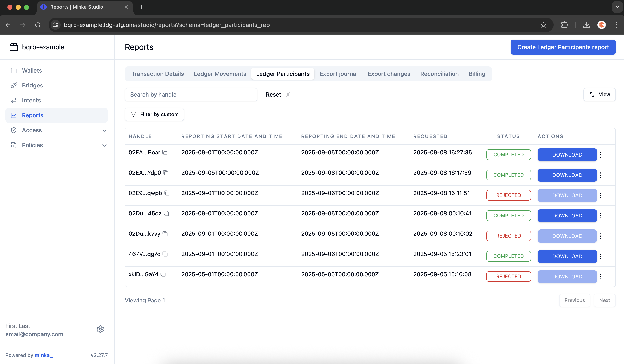Go to the Next page
Screen dimensions: 624x364
(604, 300)
